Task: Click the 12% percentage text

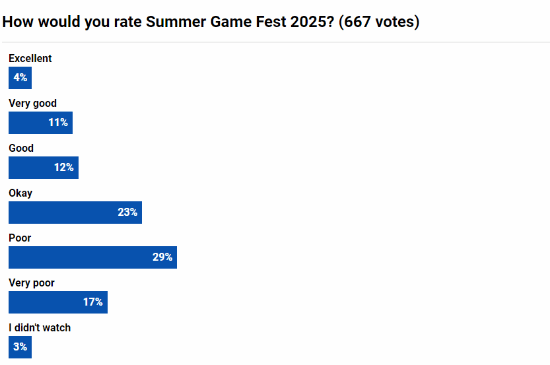Action: point(64,168)
